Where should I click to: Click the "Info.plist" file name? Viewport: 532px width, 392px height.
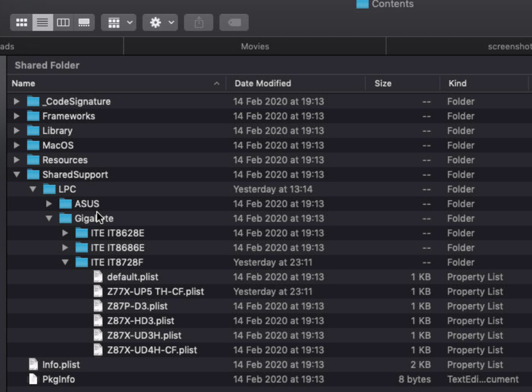click(x=61, y=365)
